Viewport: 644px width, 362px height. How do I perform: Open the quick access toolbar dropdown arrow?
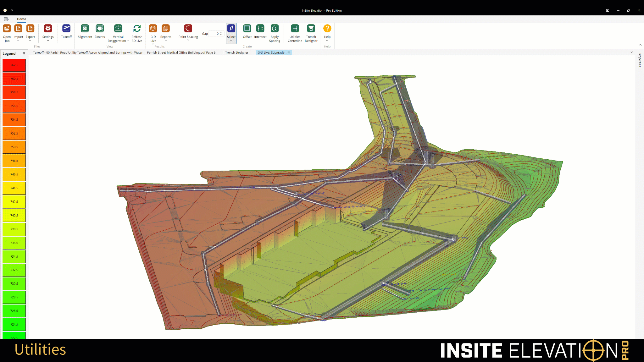pos(12,10)
